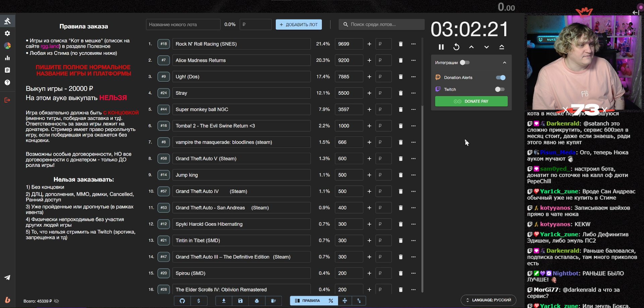Open the rgg.land link in rules

pyautogui.click(x=50, y=46)
